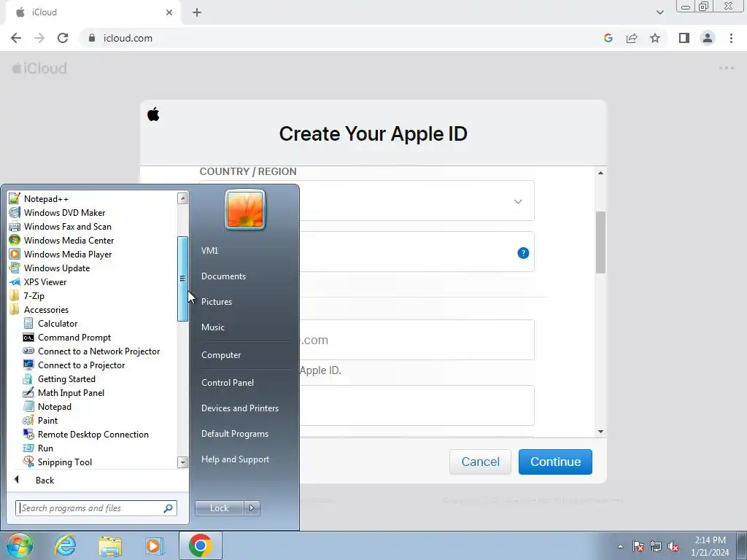Open Internet Explorer from the taskbar
Screen dimensions: 747x560
tap(65, 545)
